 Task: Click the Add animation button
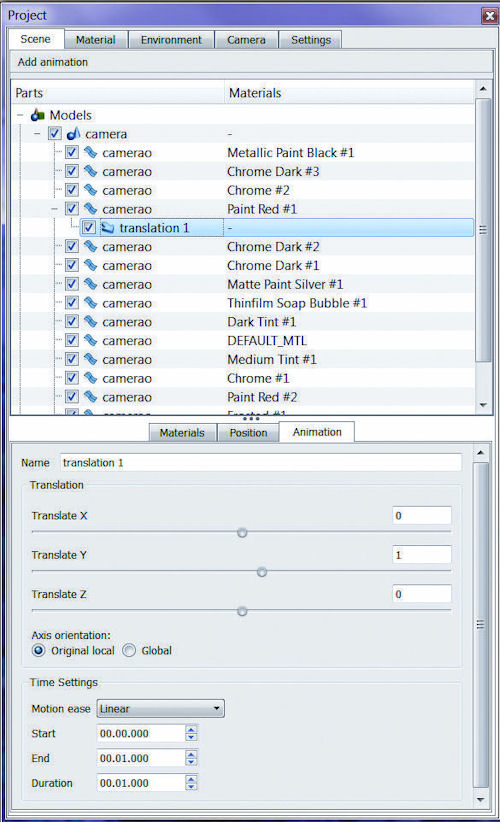pyautogui.click(x=53, y=62)
